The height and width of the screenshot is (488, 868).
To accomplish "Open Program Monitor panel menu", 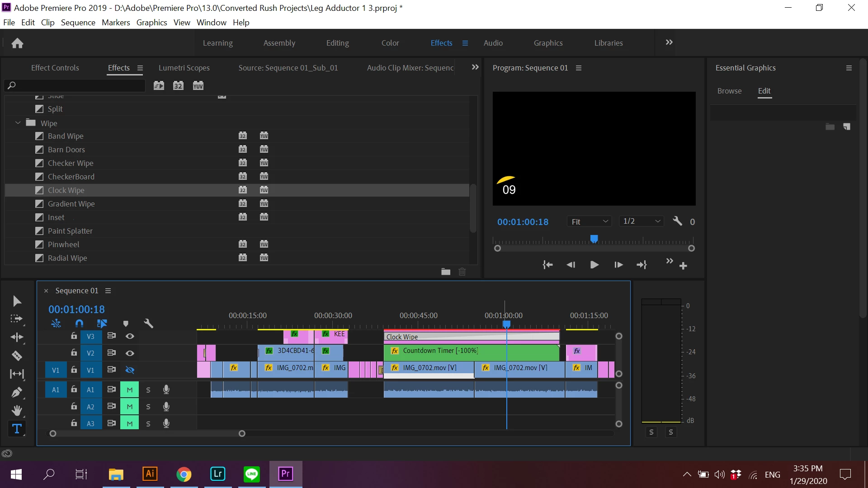I will pos(579,68).
